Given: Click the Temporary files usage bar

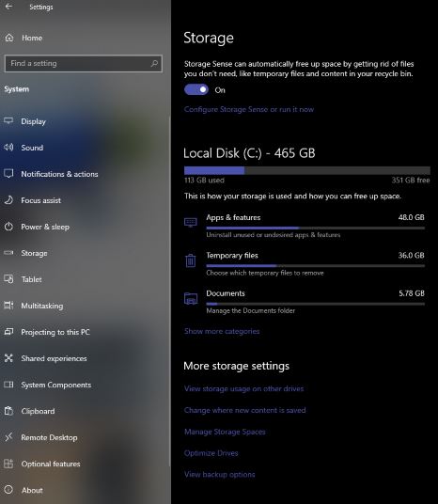Looking at the screenshot, I should [315, 266].
